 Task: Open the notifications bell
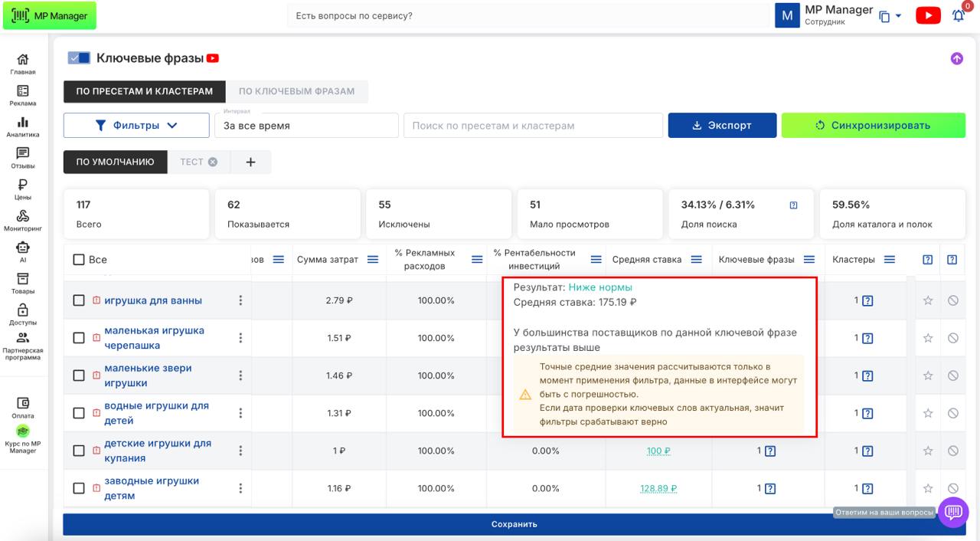[958, 15]
